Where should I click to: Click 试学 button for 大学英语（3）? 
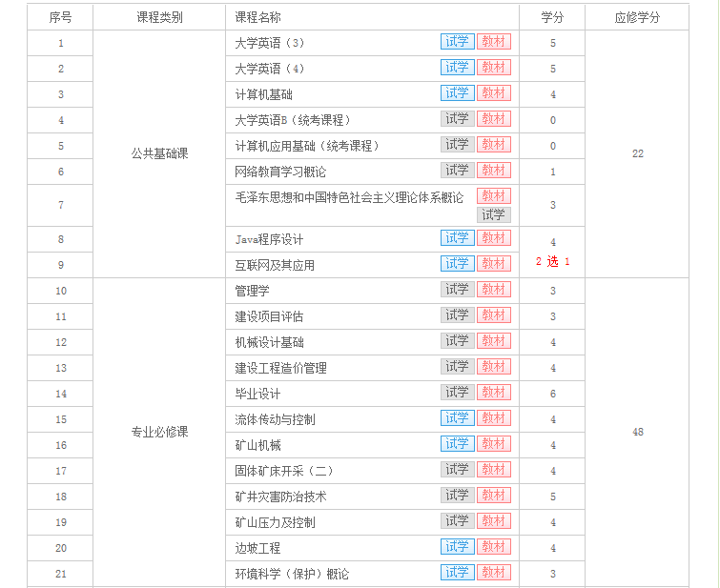[457, 42]
